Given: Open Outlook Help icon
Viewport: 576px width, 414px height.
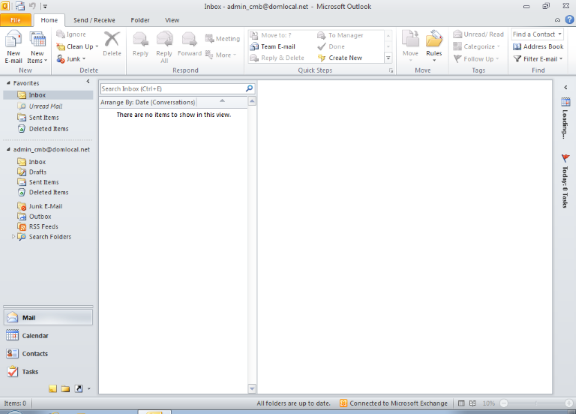Looking at the screenshot, I should (x=569, y=20).
